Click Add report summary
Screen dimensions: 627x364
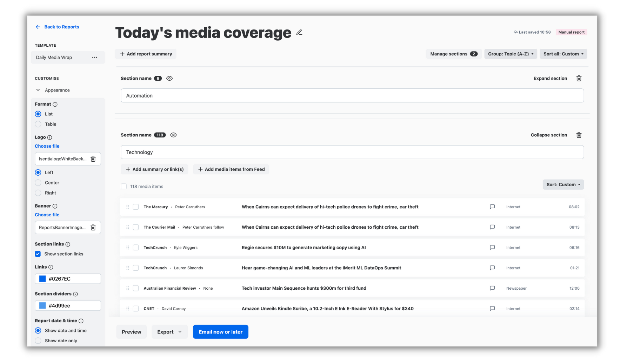point(146,54)
